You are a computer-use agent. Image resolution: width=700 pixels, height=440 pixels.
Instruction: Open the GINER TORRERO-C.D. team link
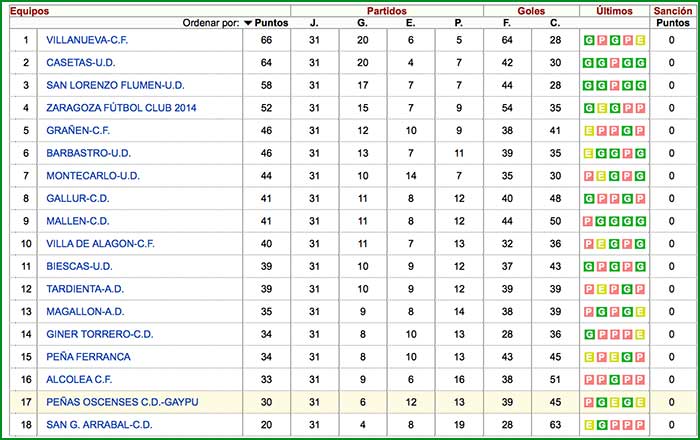point(99,335)
